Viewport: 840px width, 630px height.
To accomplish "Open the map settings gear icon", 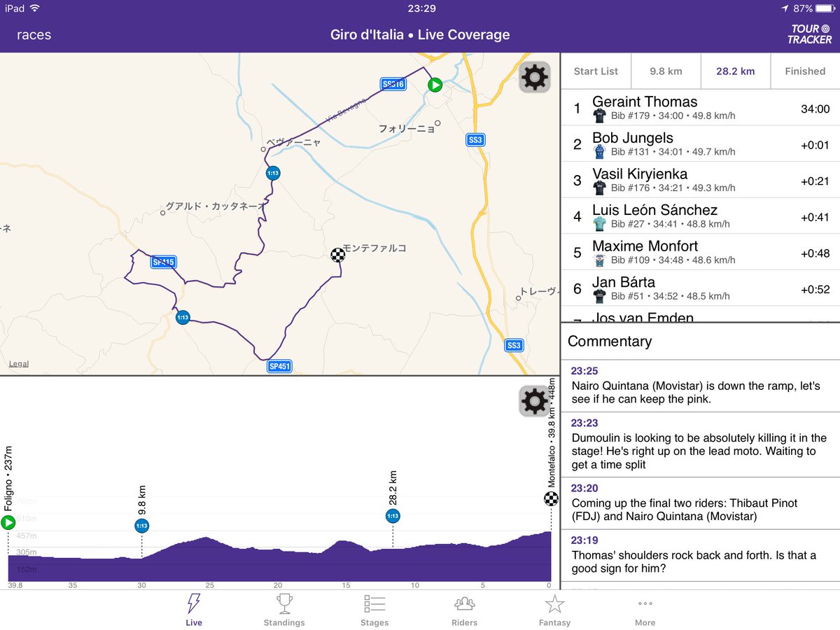I will pyautogui.click(x=535, y=77).
